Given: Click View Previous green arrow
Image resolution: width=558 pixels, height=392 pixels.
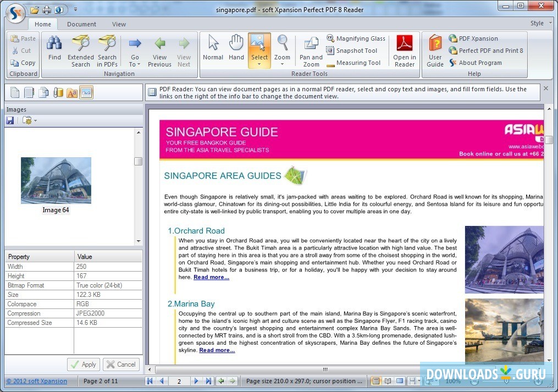Looking at the screenshot, I should pyautogui.click(x=159, y=51).
